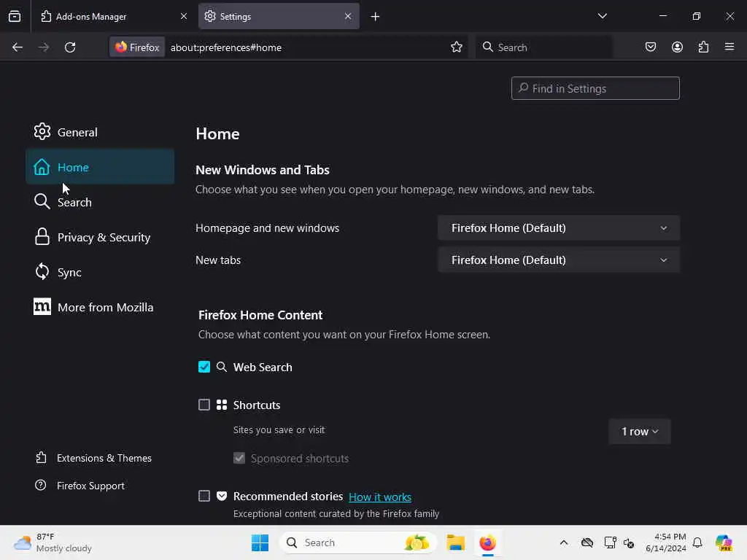
Task: Click the Recommended stories Pocket icon
Action: click(x=222, y=496)
